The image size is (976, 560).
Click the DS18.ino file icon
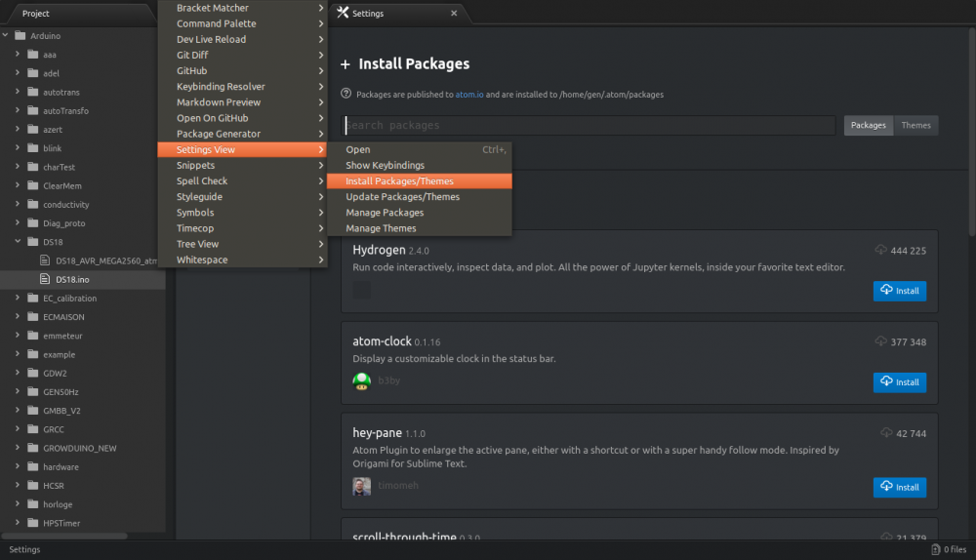(45, 279)
